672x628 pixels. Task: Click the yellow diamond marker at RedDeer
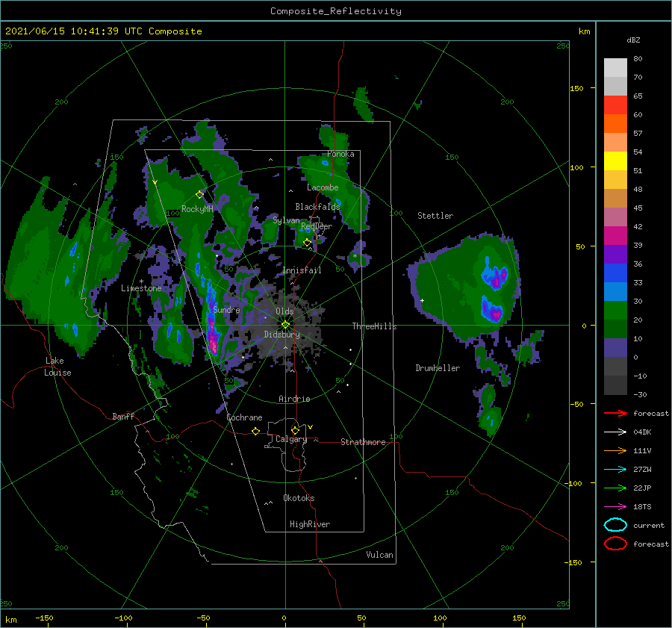307,243
